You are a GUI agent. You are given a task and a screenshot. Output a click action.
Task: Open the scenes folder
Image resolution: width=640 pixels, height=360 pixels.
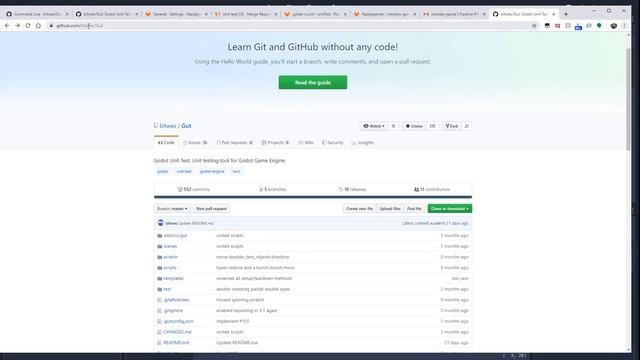click(170, 246)
